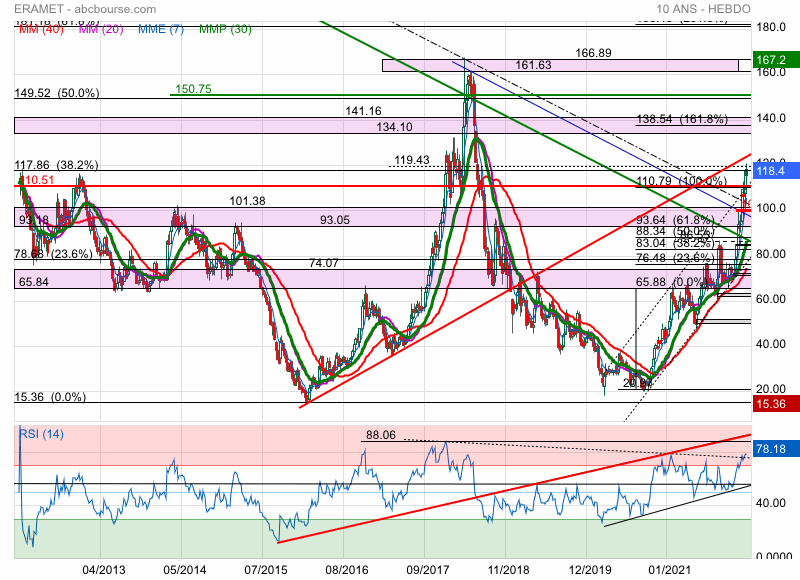Click the 40.00 tick on RSI axis
Screen dimensions: 800x580
[771, 503]
